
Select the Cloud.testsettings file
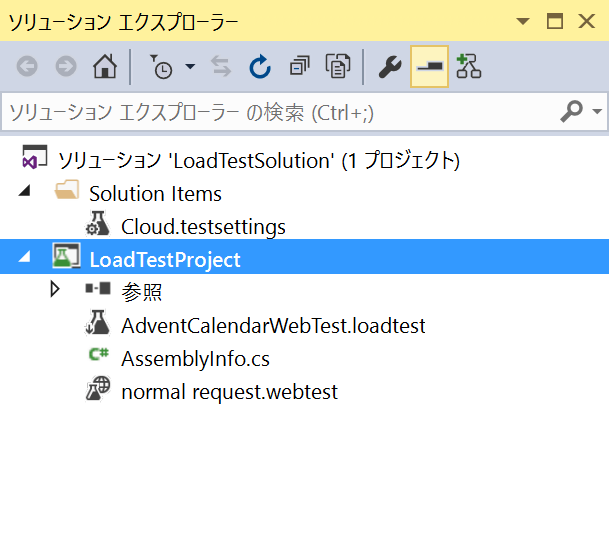point(203,227)
